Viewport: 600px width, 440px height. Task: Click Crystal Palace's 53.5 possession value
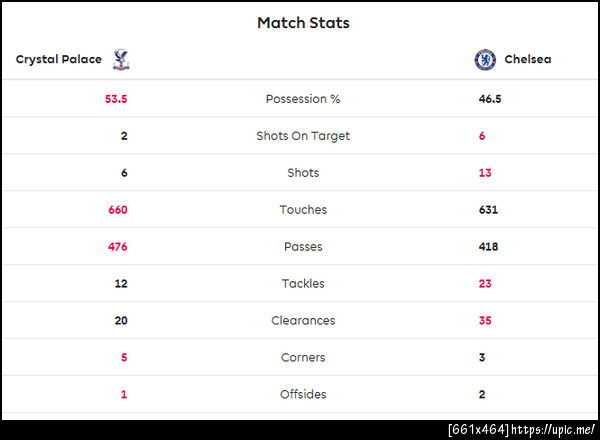pyautogui.click(x=116, y=99)
